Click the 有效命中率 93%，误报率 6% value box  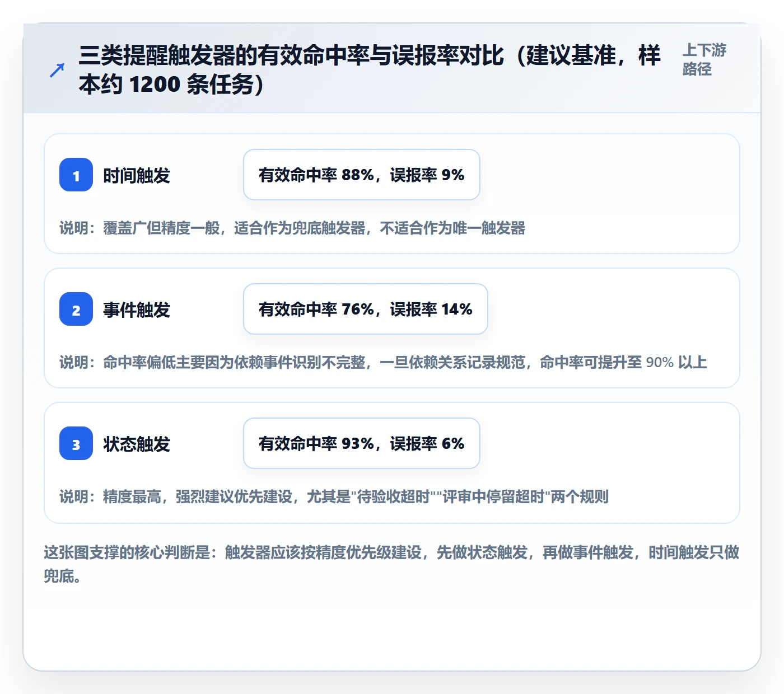coord(362,443)
